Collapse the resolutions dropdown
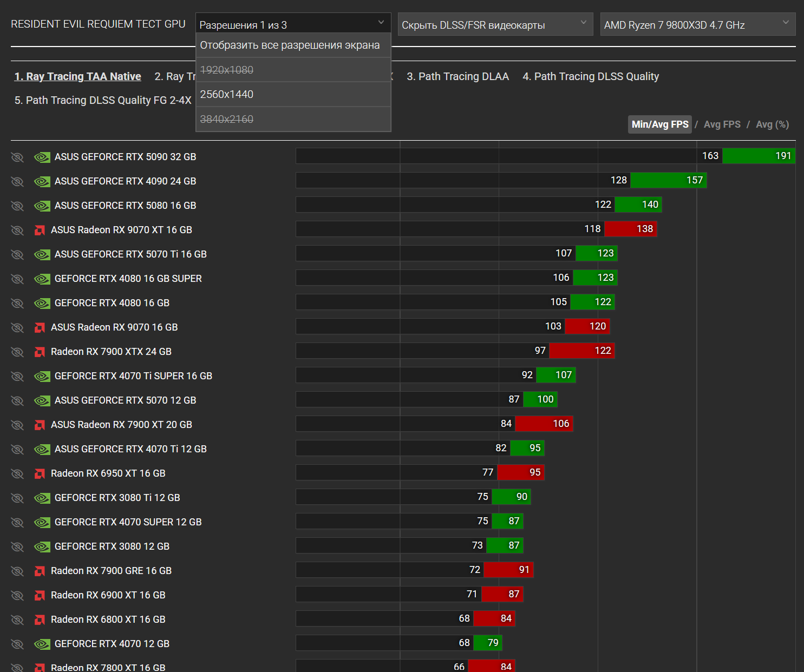The image size is (804, 672). pos(293,24)
